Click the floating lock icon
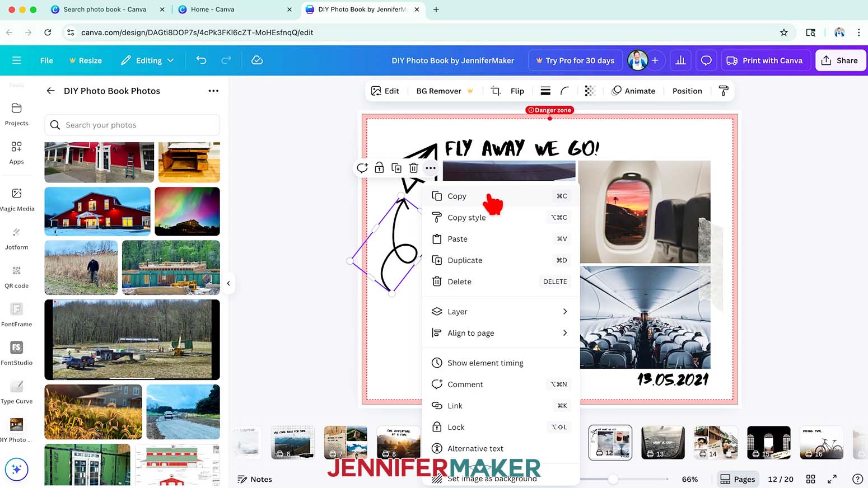Viewport: 868px width, 488px height. pyautogui.click(x=379, y=168)
